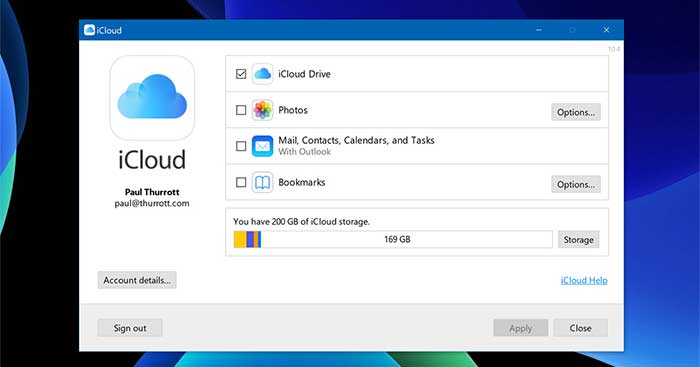Viewport: 700px width, 367px height.
Task: Enable the Photos checkbox
Action: coord(241,110)
